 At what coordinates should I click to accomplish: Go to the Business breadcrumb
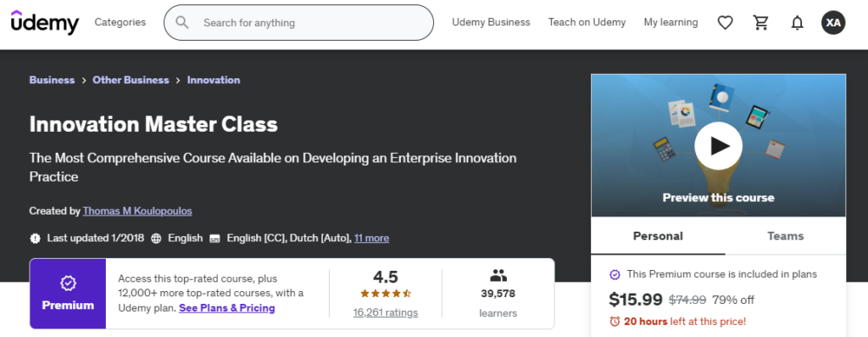[52, 80]
